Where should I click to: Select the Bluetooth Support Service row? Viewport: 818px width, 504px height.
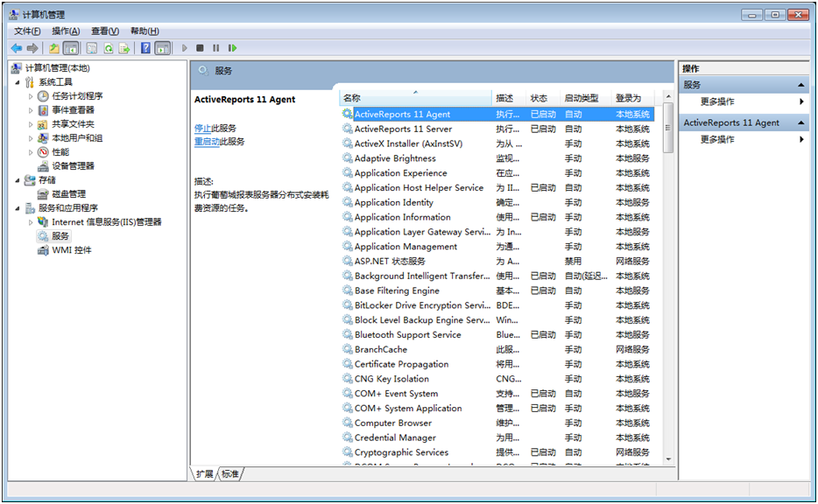407,335
